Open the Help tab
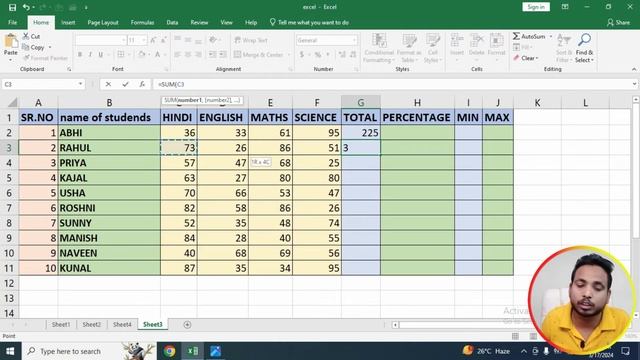This screenshot has height=360, width=640. (251, 22)
